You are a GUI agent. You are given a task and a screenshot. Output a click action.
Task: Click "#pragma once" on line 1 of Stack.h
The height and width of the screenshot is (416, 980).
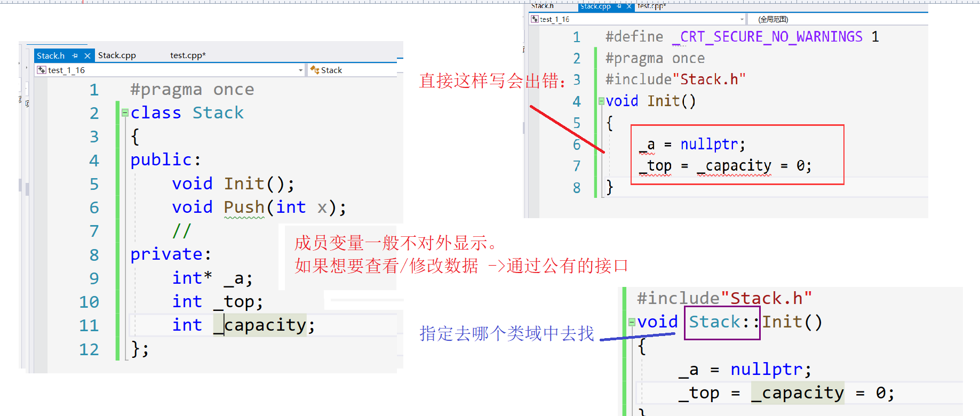pos(192,89)
